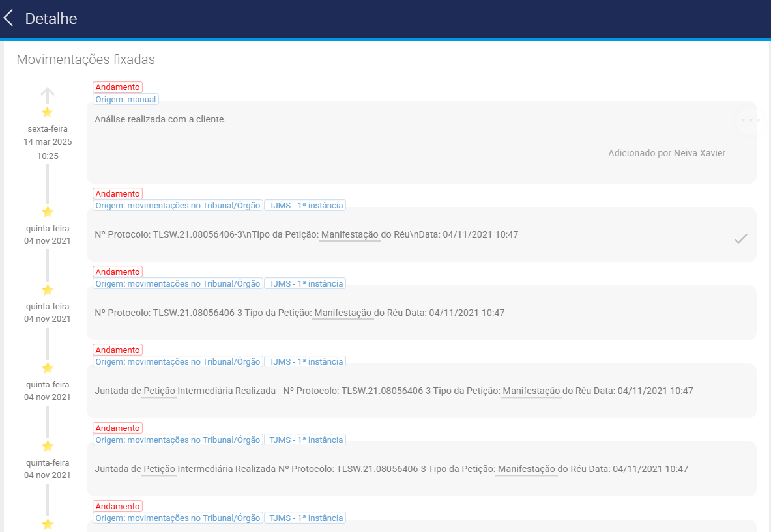Go back using the header arrow
Image resolution: width=771 pixels, height=532 pixels.
(x=9, y=18)
